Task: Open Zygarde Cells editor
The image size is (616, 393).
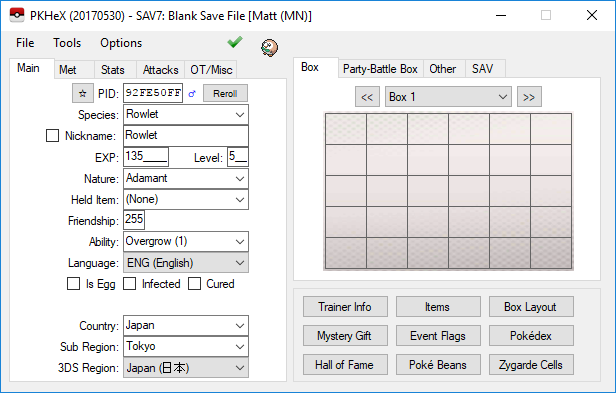Action: point(531,365)
